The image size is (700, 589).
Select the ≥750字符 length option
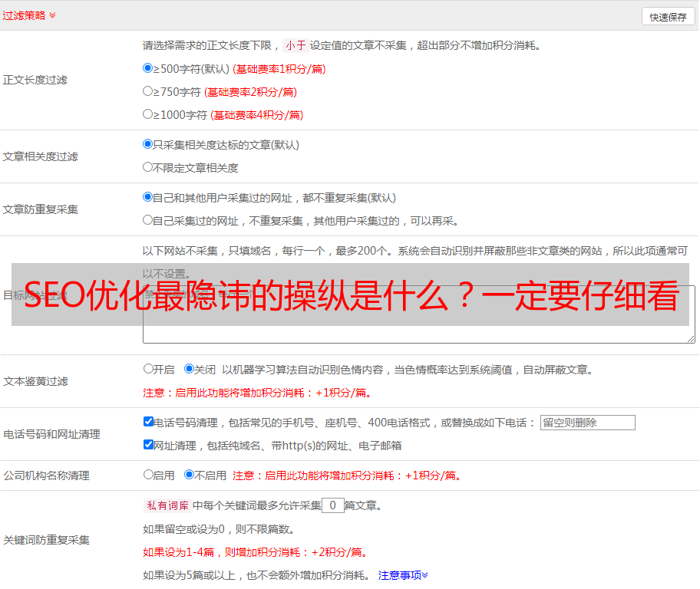pyautogui.click(x=147, y=91)
